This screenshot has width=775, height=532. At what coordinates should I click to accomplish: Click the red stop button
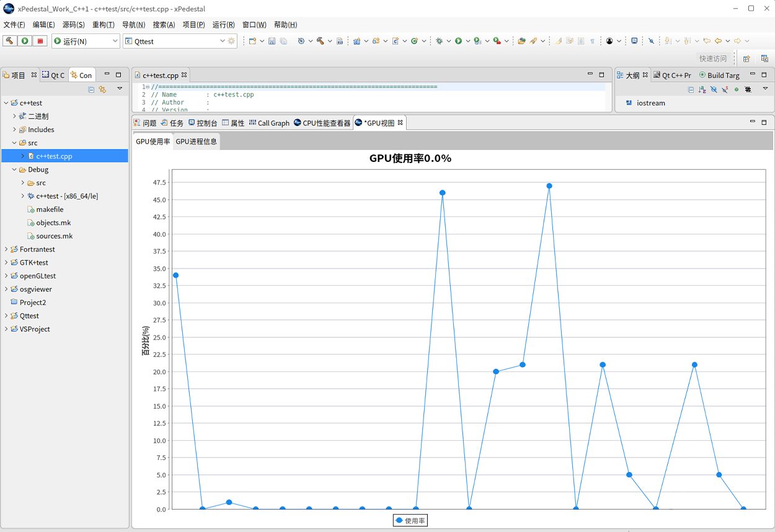click(40, 41)
